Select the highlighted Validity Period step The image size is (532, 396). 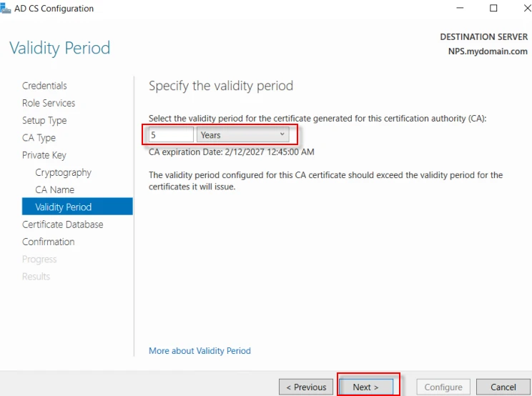click(x=63, y=207)
